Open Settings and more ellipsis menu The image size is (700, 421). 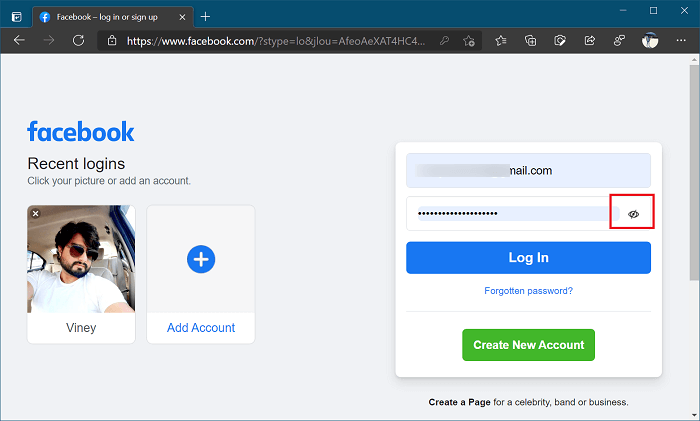pos(681,41)
